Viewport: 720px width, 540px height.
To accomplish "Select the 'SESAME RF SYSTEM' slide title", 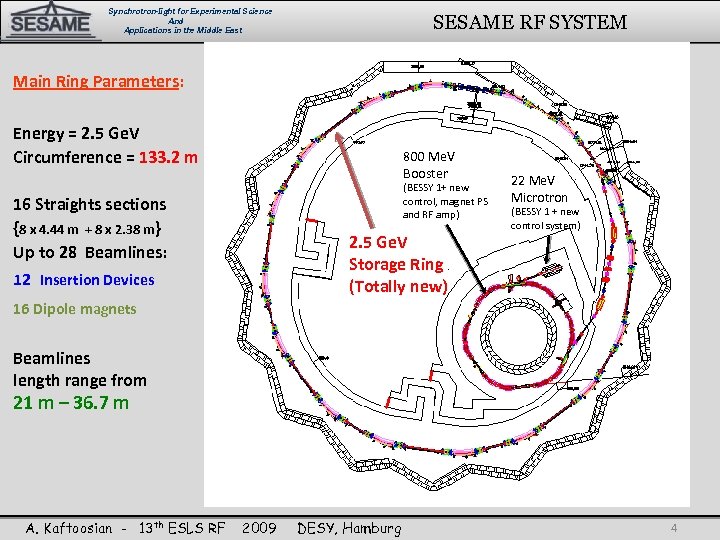I will (529, 22).
